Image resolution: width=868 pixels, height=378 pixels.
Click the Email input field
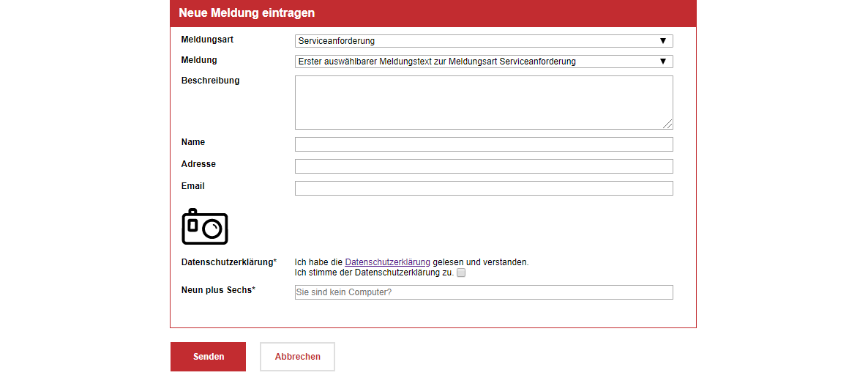click(x=483, y=188)
